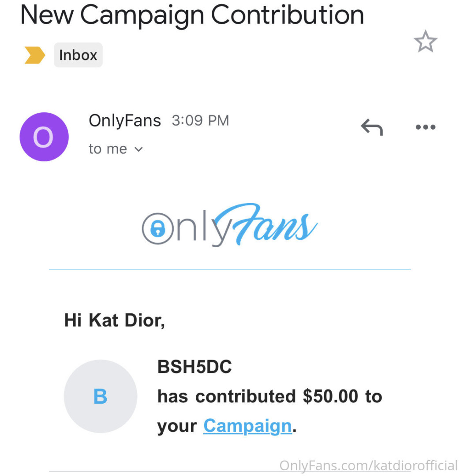The image size is (460, 476).
Task: Toggle the yellow importance marker
Action: [34, 55]
